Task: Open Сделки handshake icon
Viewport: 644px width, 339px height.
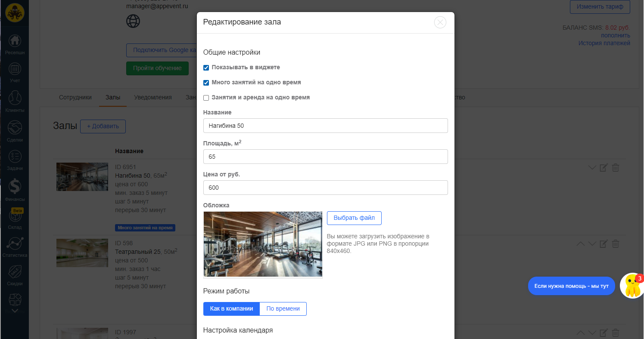Action: coord(15,128)
